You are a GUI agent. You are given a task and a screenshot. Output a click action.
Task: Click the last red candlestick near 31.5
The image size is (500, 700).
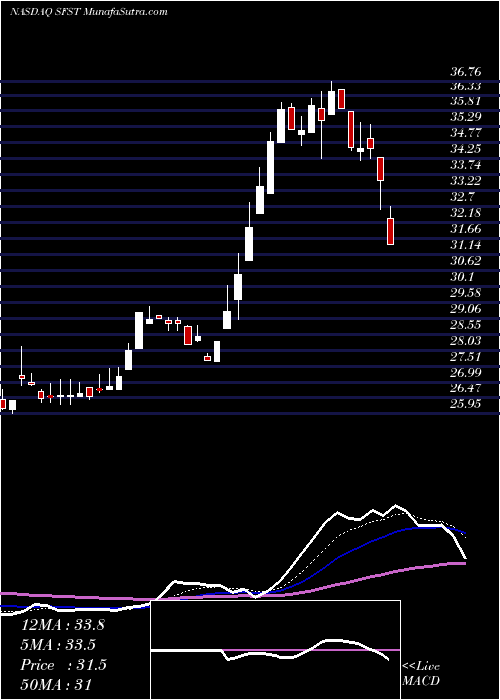click(x=391, y=231)
